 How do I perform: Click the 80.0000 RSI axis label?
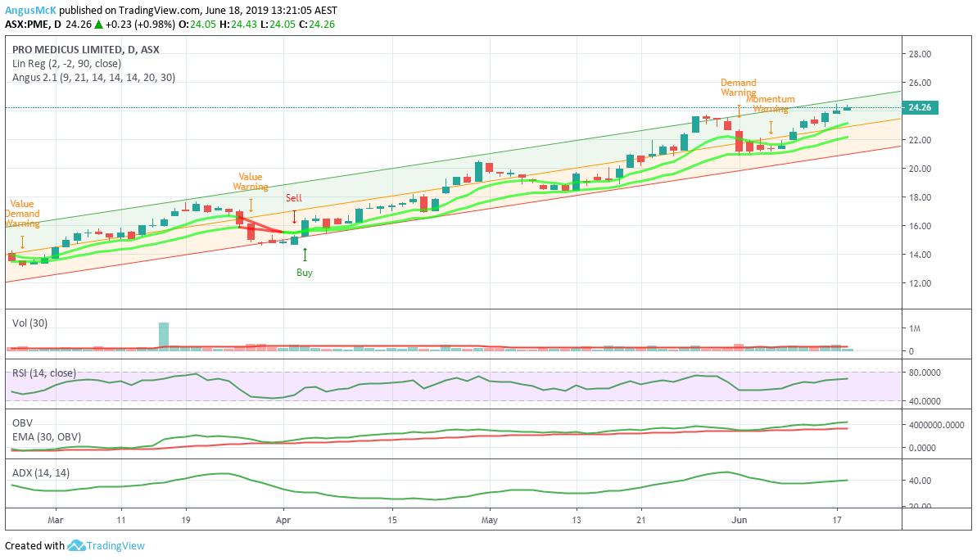pos(925,373)
